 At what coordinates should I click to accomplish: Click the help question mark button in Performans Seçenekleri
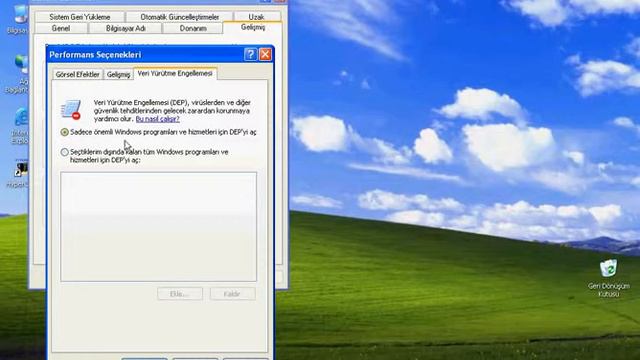250,55
